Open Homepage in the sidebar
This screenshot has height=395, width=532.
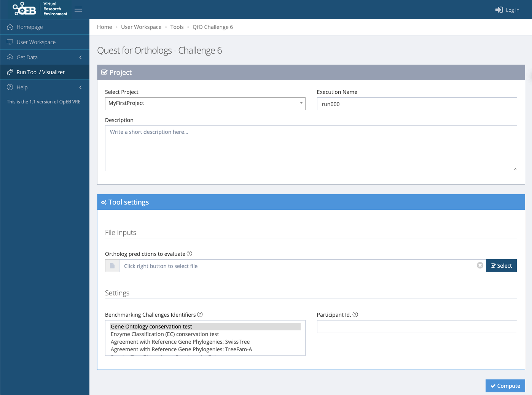click(x=45, y=27)
